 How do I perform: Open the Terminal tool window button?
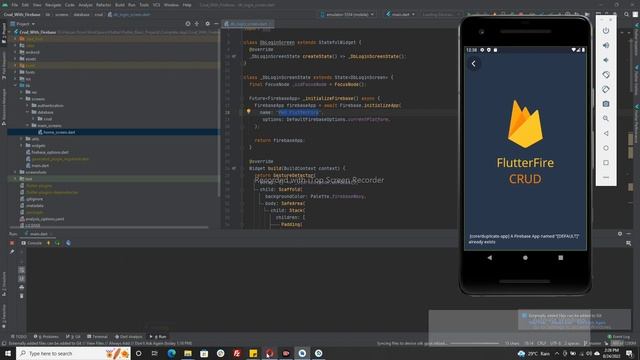tap(97, 337)
